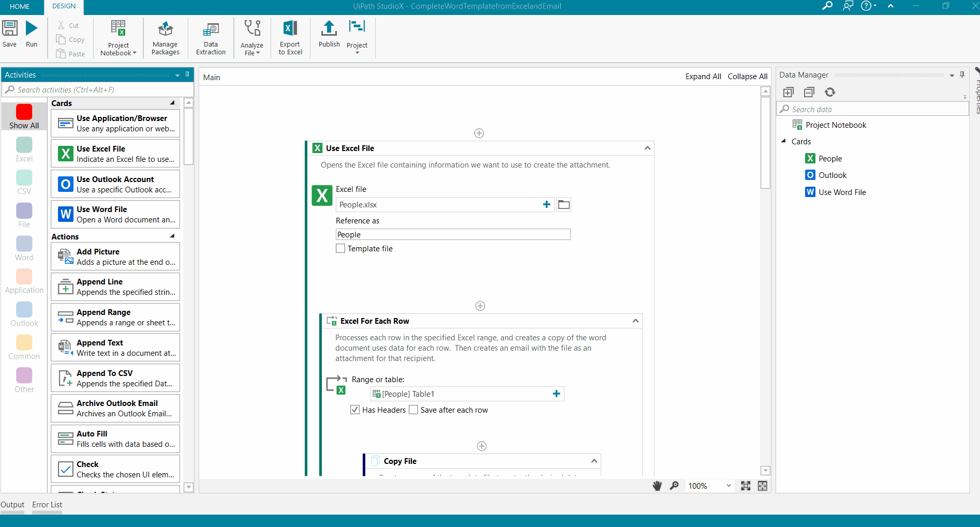Filter activities by Excel category
The width and height of the screenshot is (980, 527).
click(x=24, y=150)
